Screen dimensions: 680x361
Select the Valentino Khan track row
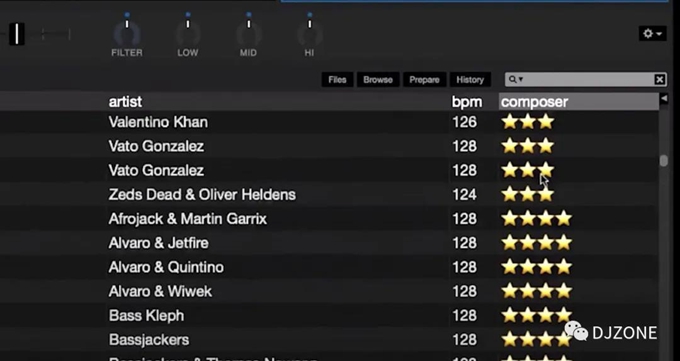point(330,122)
